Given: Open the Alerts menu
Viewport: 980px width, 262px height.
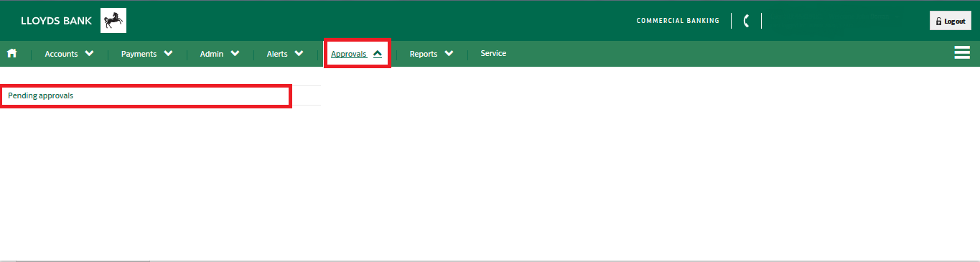Looking at the screenshot, I should 277,54.
